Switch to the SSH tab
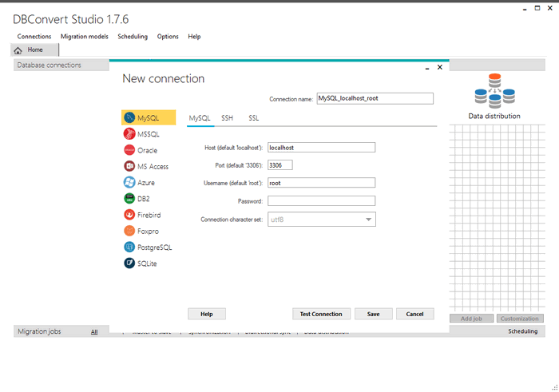 pyautogui.click(x=228, y=118)
